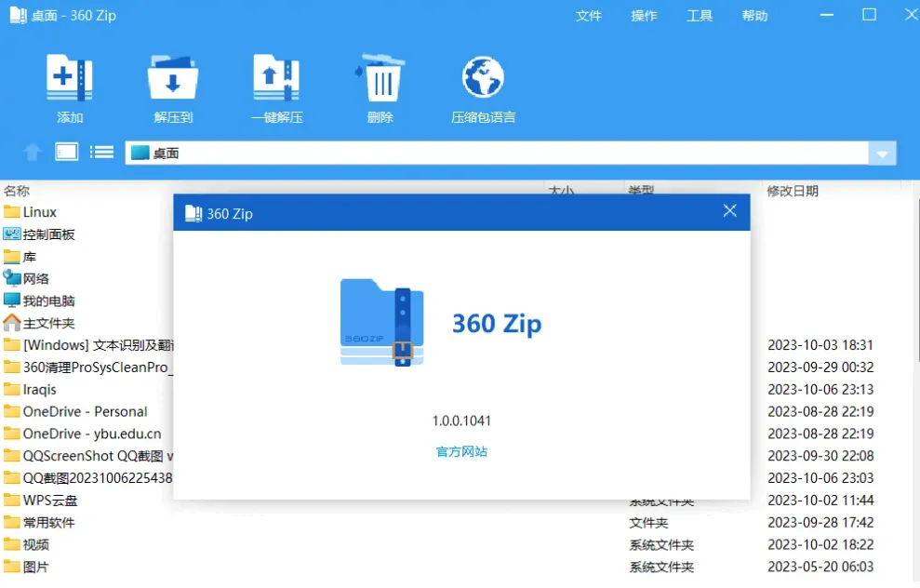
Task: Open the 操作 menu
Action: 644,16
